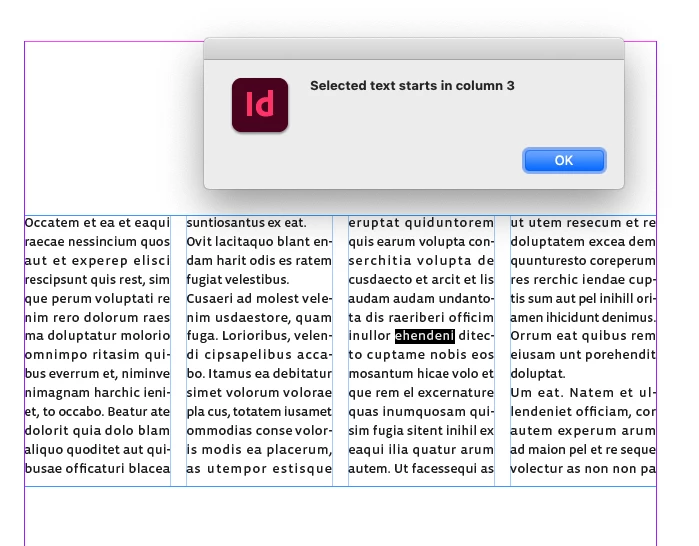Click the line 'Um eat. Natem et ul-'
Image resolution: width=699 pixels, height=546 pixels.
tap(583, 393)
